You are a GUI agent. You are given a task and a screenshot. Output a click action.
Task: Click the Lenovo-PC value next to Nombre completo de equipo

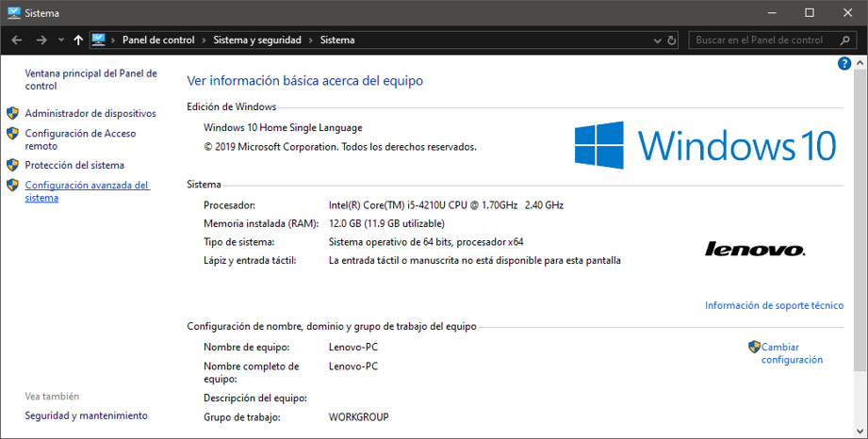click(353, 366)
